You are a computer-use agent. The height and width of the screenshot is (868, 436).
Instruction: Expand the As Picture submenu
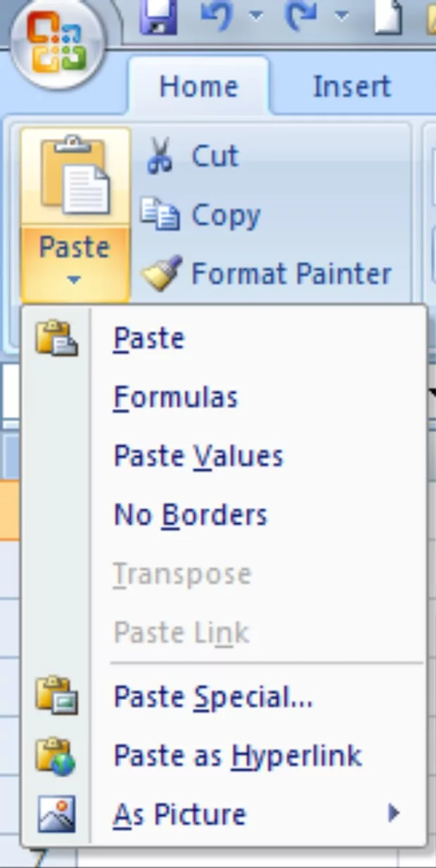394,814
